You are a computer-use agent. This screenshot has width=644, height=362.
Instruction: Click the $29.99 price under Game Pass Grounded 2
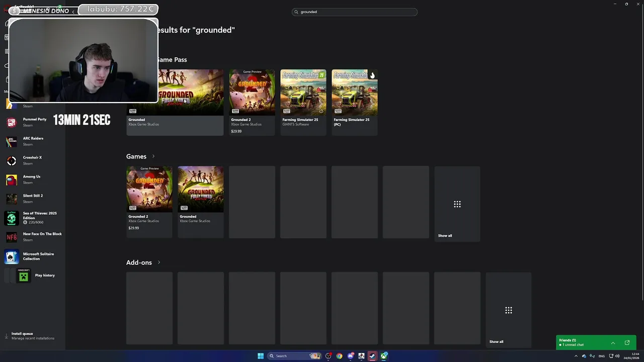pyautogui.click(x=236, y=131)
